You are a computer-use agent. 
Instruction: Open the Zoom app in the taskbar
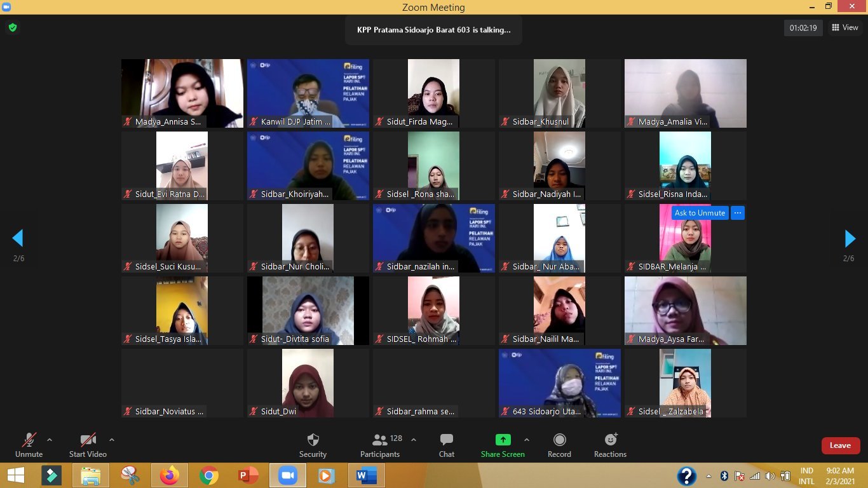(288, 475)
